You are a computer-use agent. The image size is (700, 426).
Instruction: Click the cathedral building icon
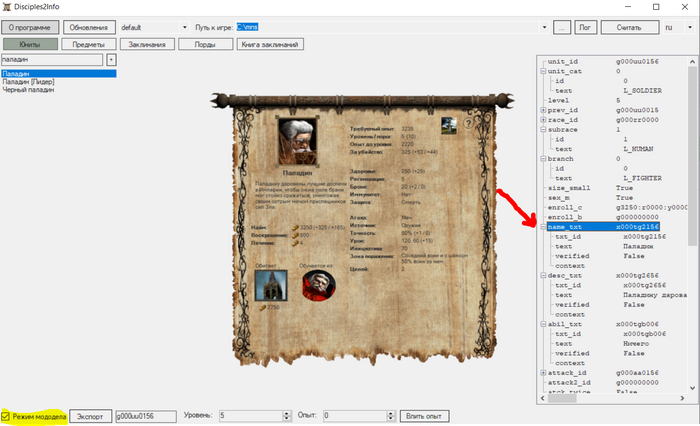(x=269, y=285)
